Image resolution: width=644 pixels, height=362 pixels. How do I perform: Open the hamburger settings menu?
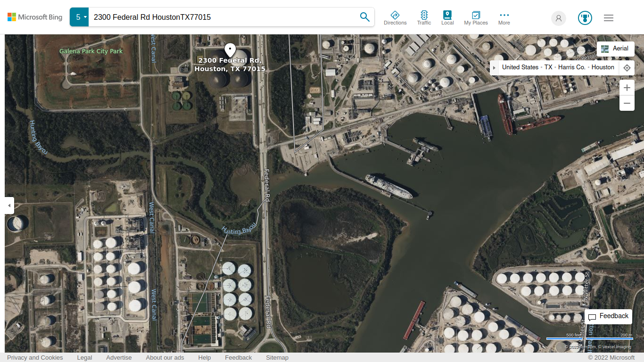(x=609, y=18)
